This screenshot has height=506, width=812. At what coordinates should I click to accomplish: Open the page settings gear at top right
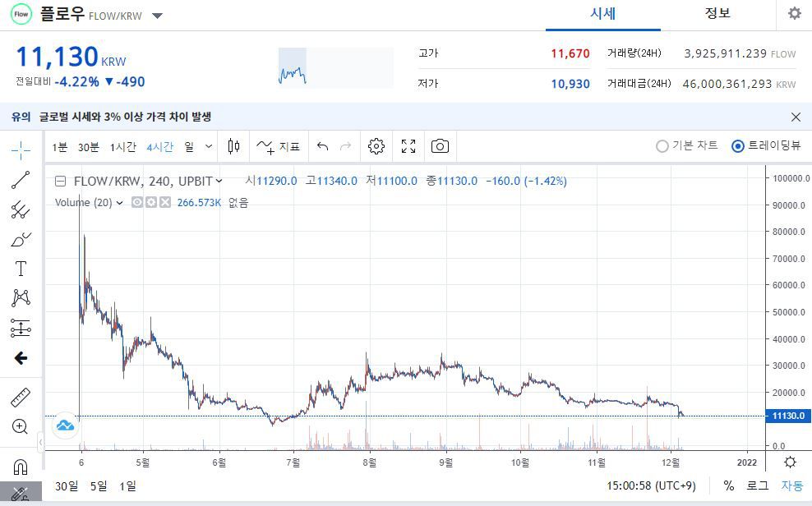click(x=795, y=13)
